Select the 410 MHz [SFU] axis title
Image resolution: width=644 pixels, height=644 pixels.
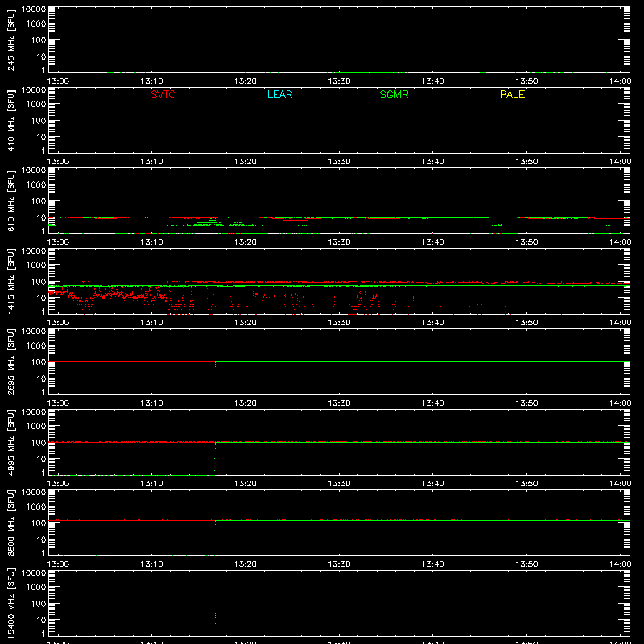click(x=10, y=121)
